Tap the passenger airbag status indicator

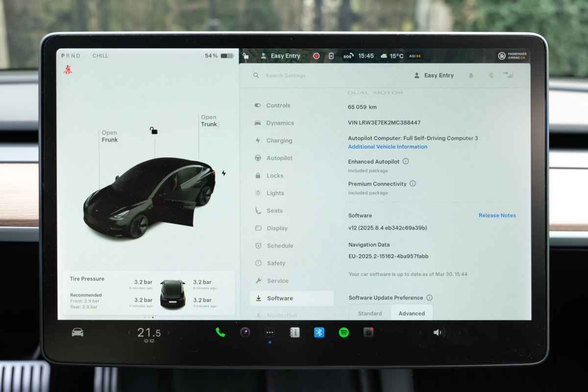click(513, 56)
